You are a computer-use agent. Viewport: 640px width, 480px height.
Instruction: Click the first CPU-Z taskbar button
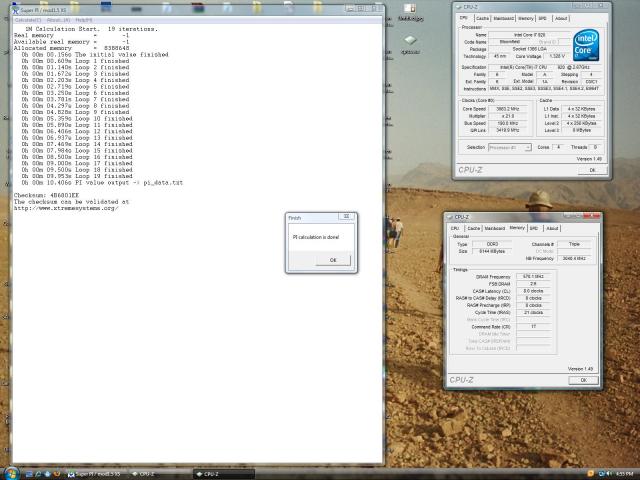[158, 474]
